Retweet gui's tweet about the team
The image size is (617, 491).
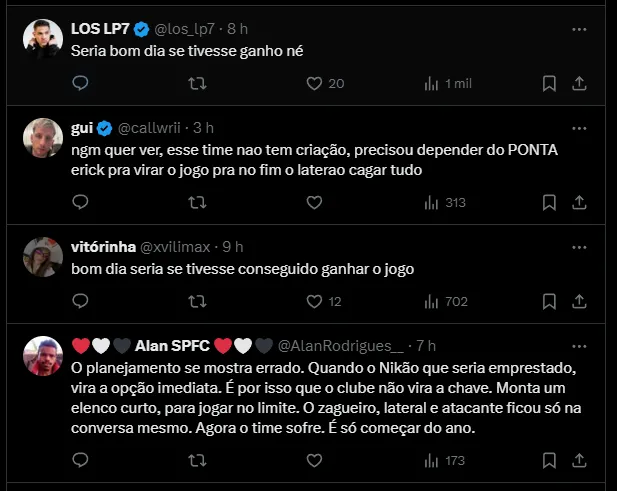pyautogui.click(x=197, y=202)
